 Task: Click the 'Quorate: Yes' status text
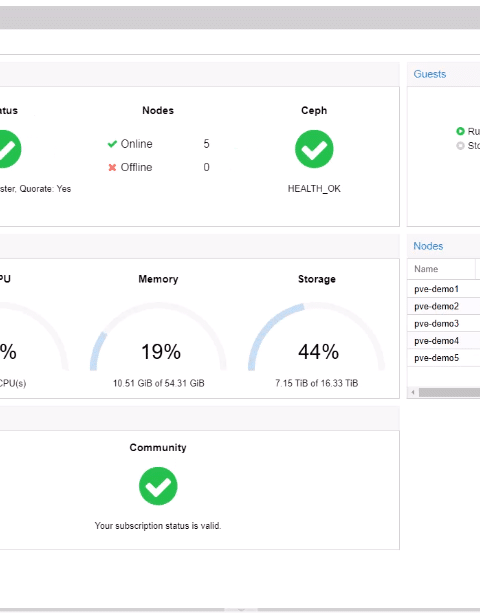[x=45, y=189]
